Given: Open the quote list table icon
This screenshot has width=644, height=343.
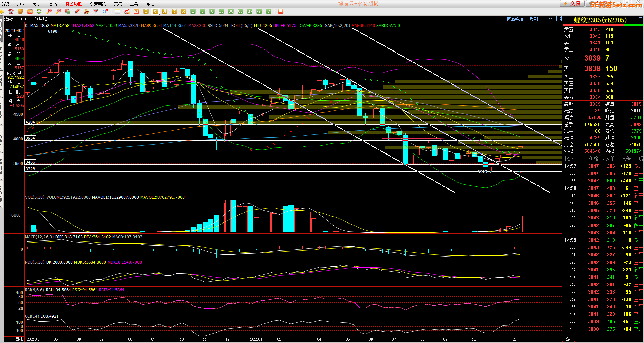Looking at the screenshot, I should point(118,11).
